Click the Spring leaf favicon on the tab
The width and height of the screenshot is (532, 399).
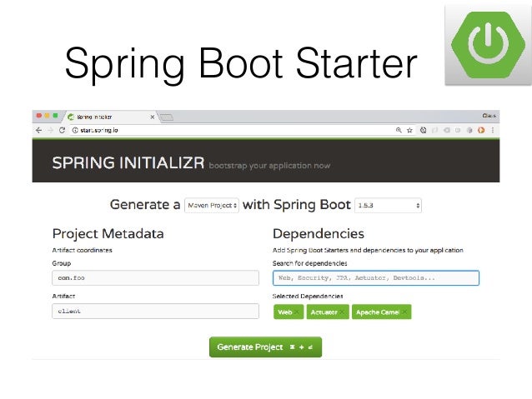(x=71, y=117)
